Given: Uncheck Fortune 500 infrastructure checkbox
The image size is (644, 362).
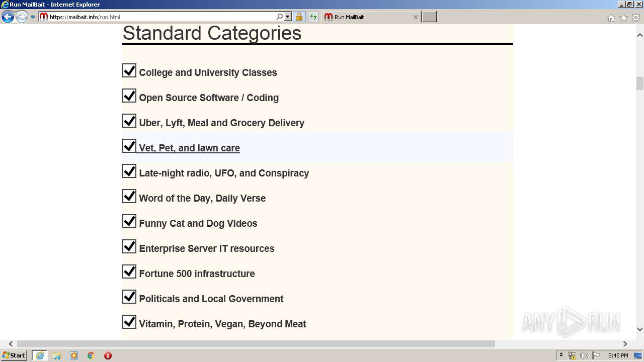Looking at the screenshot, I should coord(129,271).
